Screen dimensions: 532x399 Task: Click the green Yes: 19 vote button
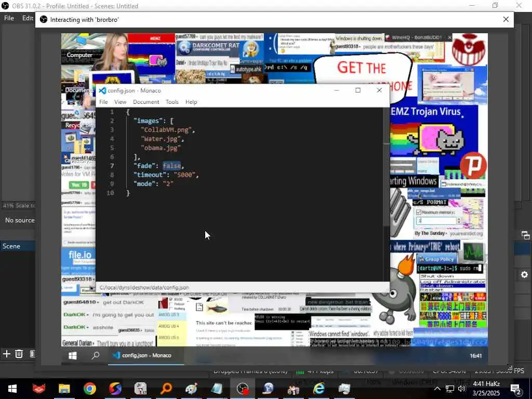click(x=79, y=185)
